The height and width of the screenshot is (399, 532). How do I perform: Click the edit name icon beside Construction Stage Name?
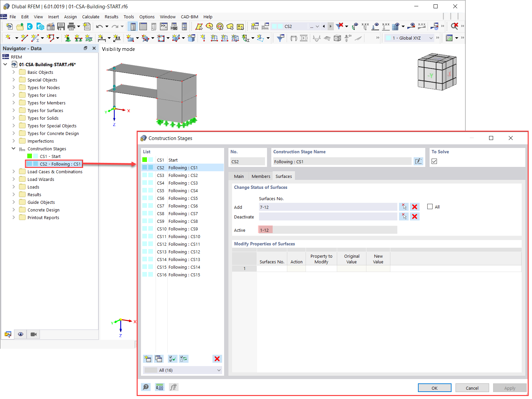(x=418, y=161)
